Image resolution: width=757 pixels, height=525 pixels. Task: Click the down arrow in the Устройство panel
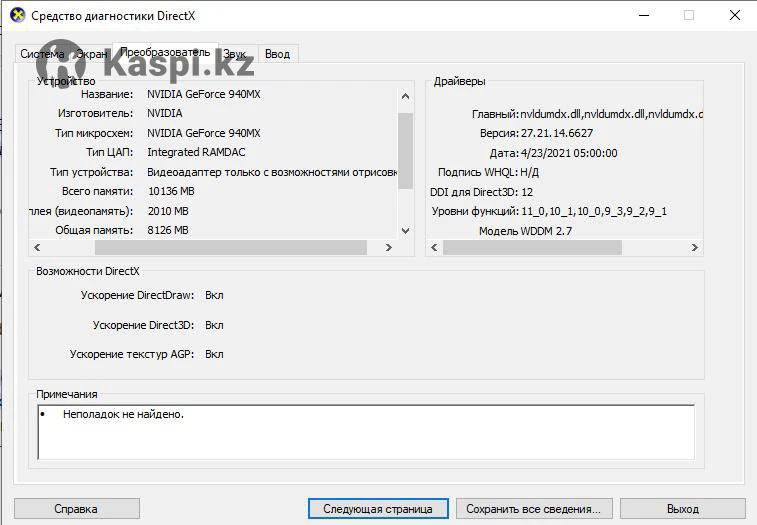(x=405, y=231)
